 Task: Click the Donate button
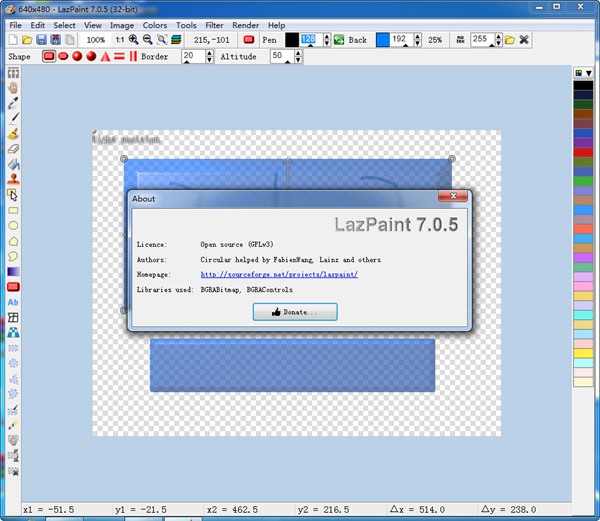coord(294,312)
